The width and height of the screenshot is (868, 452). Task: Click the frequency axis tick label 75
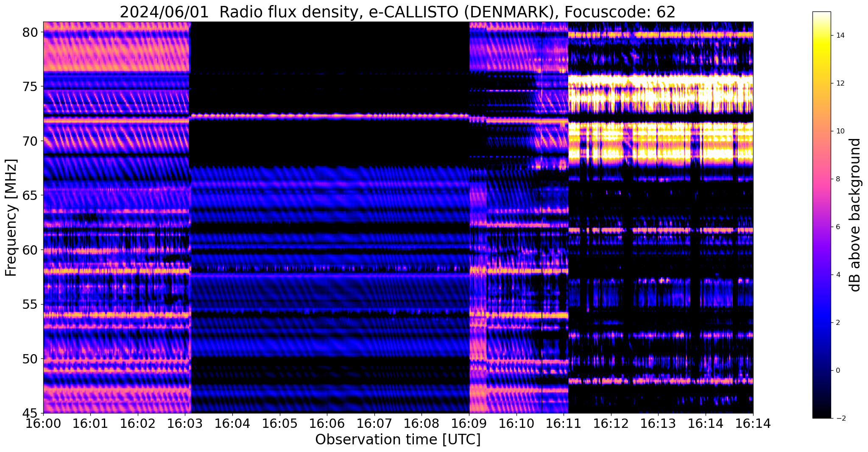[31, 86]
